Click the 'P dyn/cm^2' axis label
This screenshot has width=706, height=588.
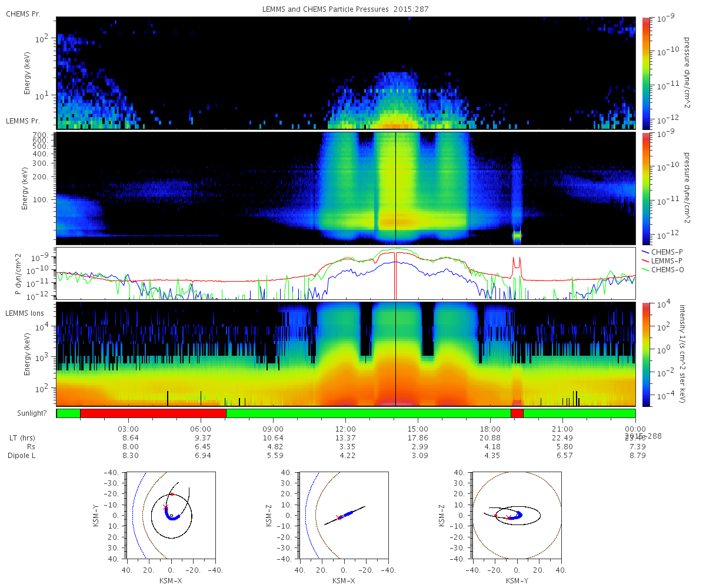pyautogui.click(x=19, y=274)
